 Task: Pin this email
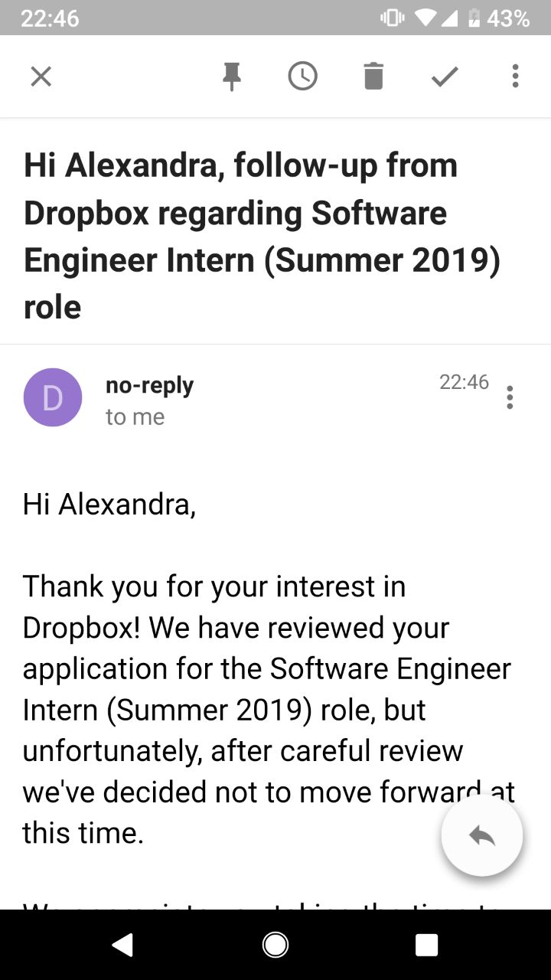(x=231, y=77)
